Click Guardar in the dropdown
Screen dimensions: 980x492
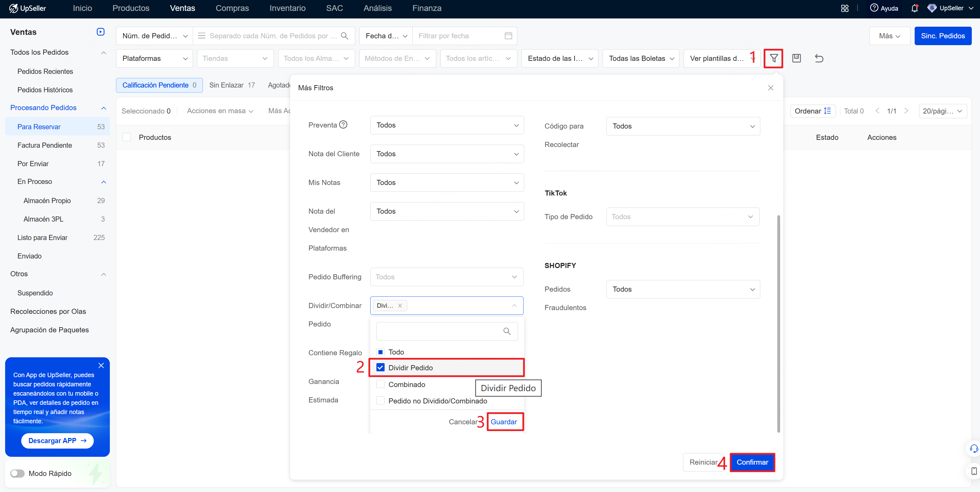click(x=503, y=422)
